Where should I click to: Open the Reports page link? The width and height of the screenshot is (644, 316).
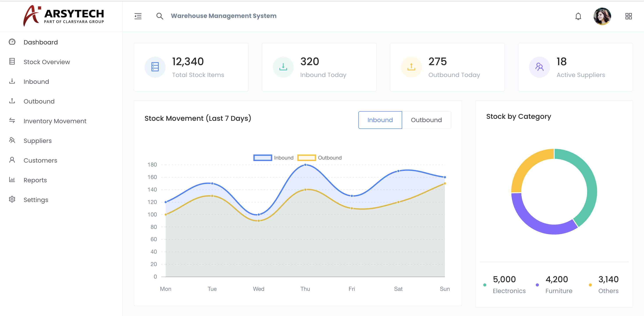tap(35, 180)
